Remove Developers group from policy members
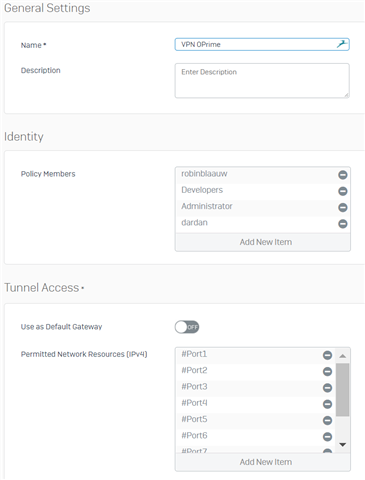 [343, 191]
